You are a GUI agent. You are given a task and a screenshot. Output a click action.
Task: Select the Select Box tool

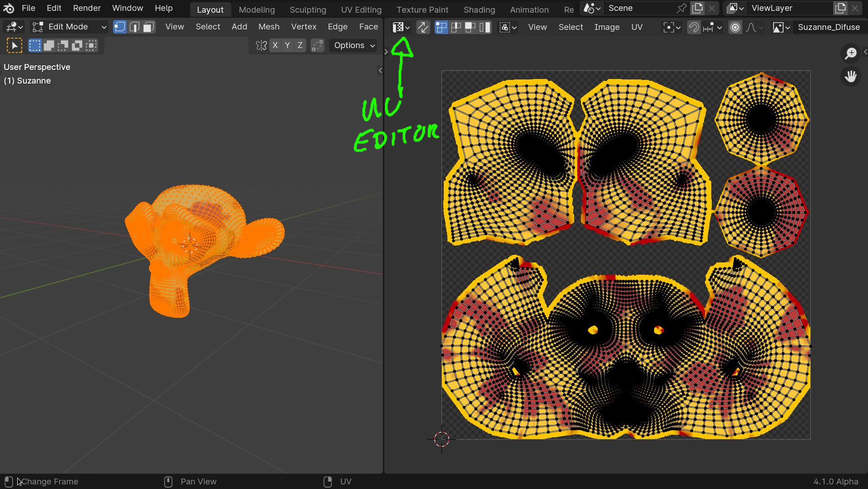click(14, 45)
